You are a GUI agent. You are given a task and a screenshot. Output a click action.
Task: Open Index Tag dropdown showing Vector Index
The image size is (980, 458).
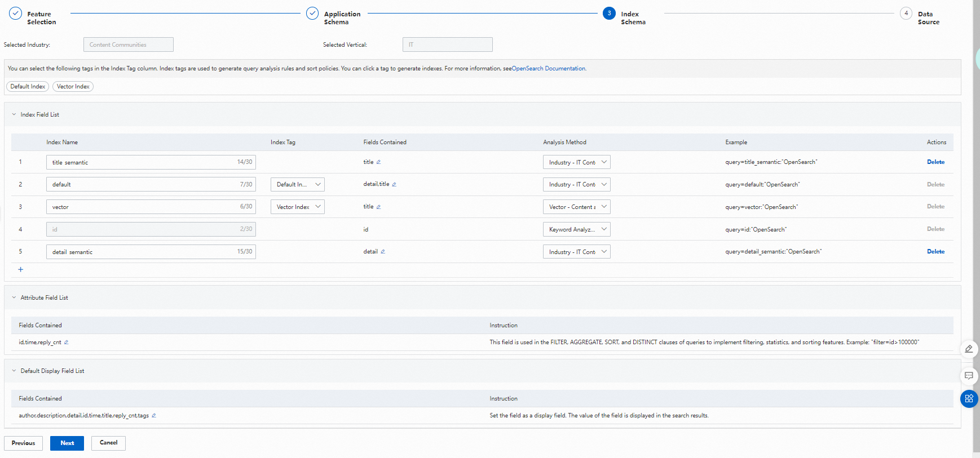[298, 207]
